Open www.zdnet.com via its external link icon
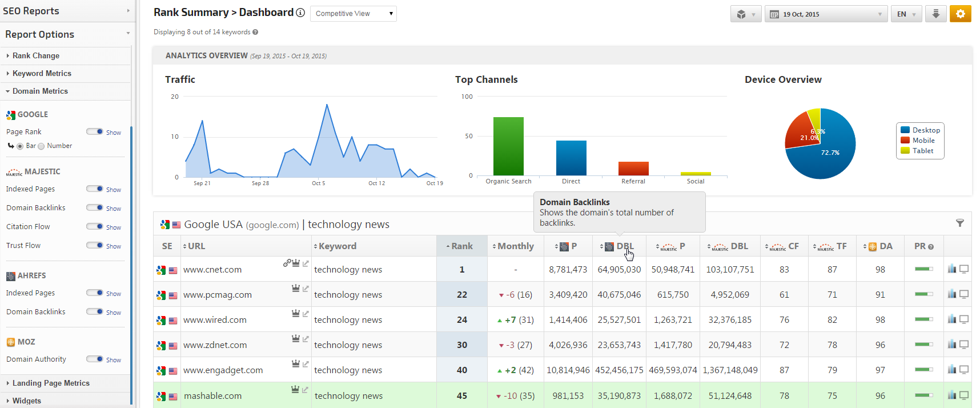This screenshot has height=408, width=980. click(306, 339)
